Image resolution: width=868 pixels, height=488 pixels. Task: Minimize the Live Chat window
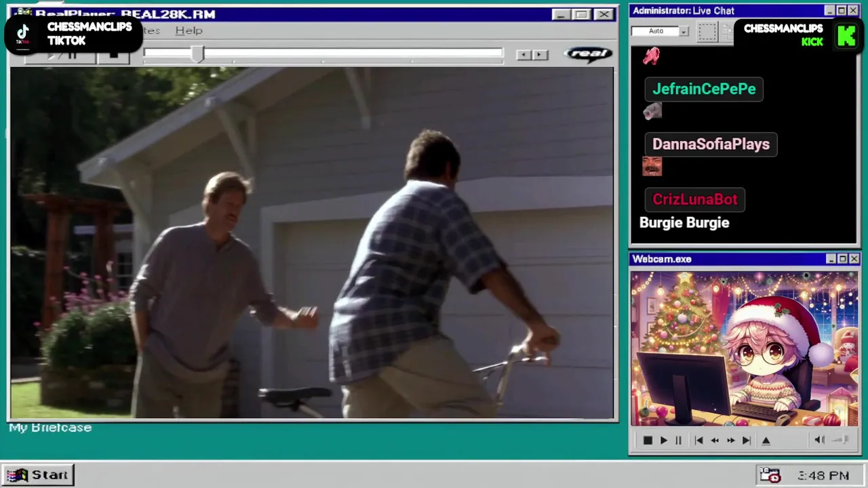click(830, 11)
